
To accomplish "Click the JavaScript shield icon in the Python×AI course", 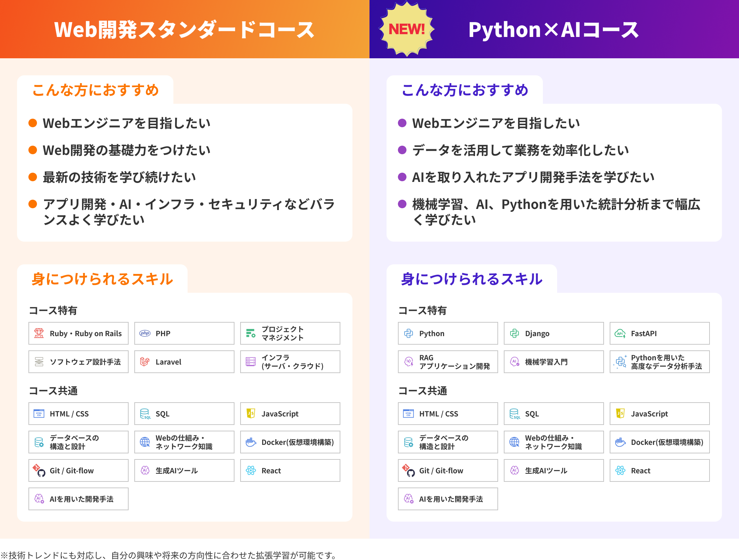I will [620, 414].
